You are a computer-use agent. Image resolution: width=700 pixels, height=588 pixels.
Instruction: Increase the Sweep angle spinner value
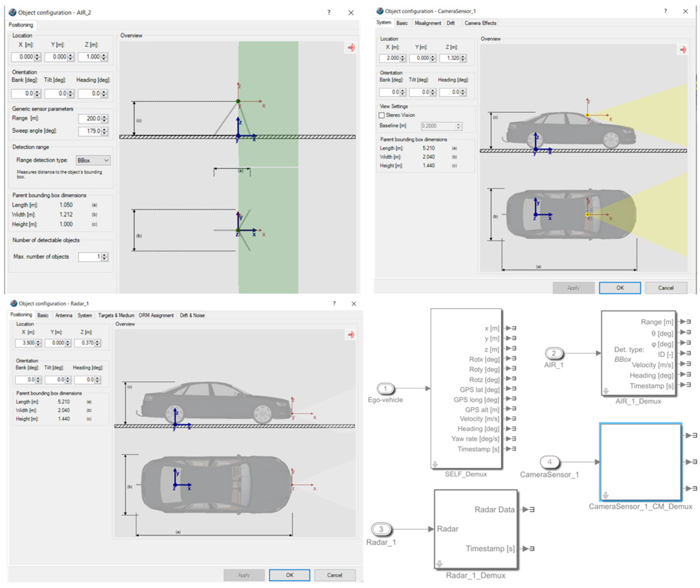105,129
